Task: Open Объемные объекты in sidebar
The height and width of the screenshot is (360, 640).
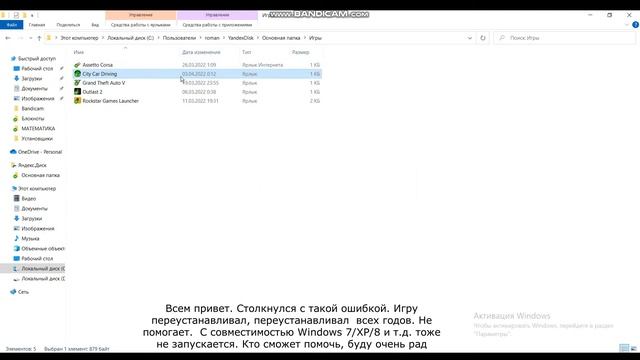Action: (43, 249)
